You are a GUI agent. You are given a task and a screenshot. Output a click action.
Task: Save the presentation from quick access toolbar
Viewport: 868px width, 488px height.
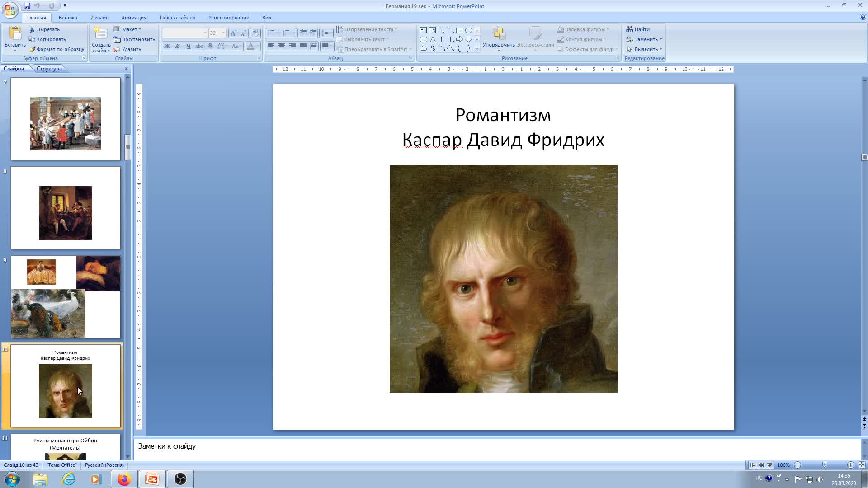pos(27,6)
